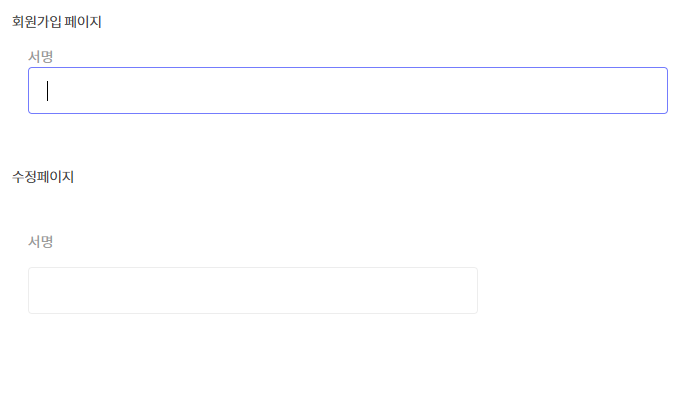Place cursor in the signup signature field
The image size is (697, 413).
(x=347, y=90)
